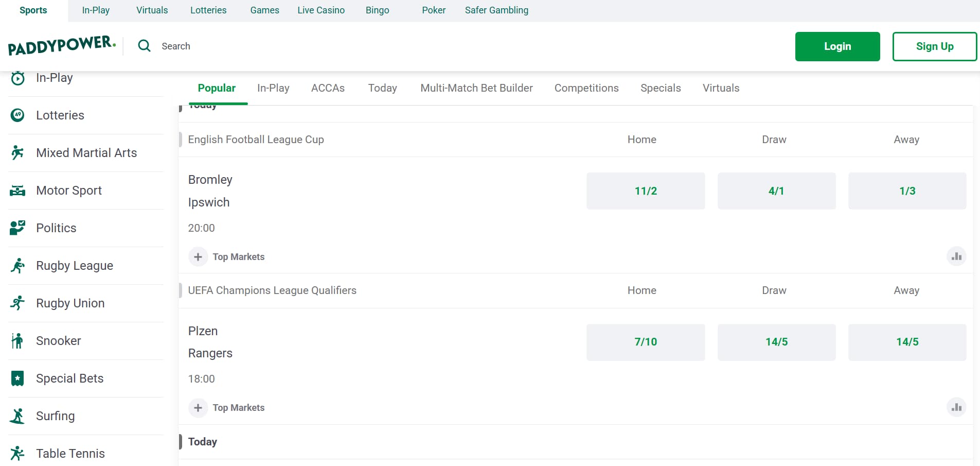Open the Snooker player icon
980x466 pixels.
pyautogui.click(x=17, y=341)
